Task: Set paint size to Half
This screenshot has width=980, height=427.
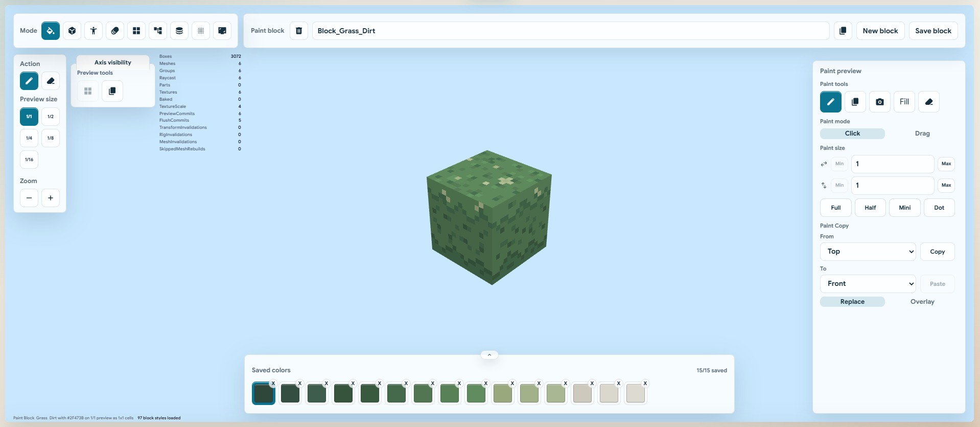Action: 870,208
